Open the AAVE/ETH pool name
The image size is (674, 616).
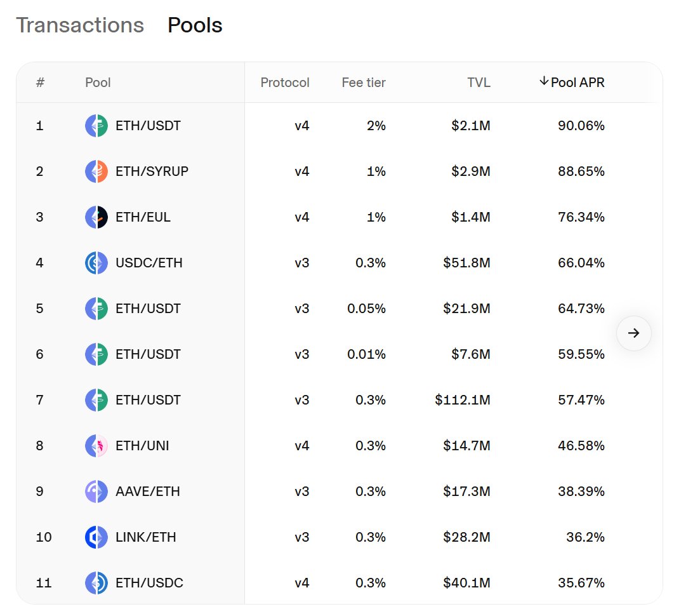[148, 492]
